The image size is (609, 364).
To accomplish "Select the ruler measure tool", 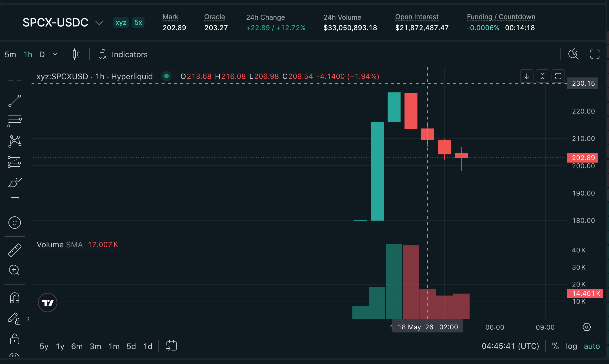I will [15, 250].
